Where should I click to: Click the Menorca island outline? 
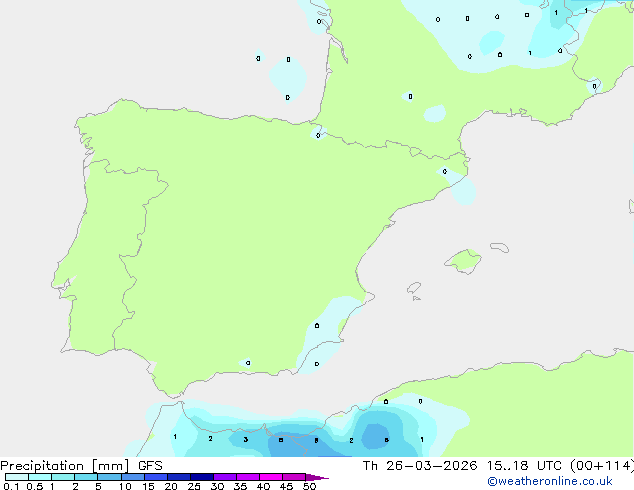[500, 247]
